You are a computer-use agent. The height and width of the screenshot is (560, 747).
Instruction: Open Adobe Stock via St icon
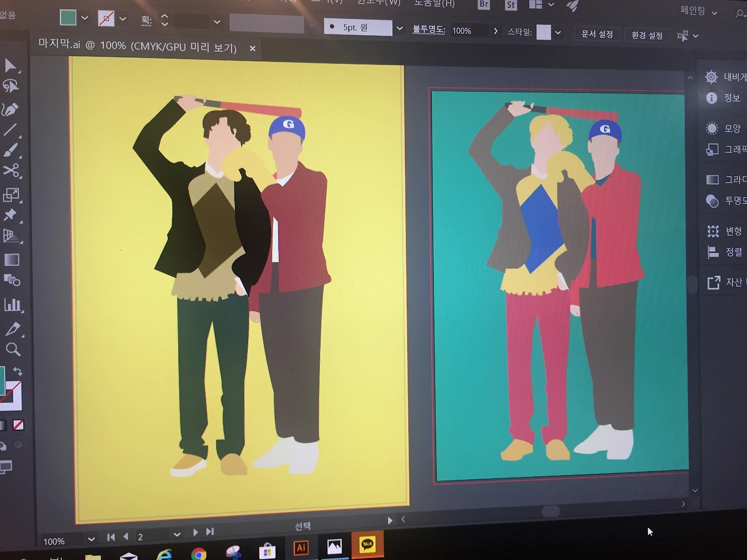[x=511, y=5]
